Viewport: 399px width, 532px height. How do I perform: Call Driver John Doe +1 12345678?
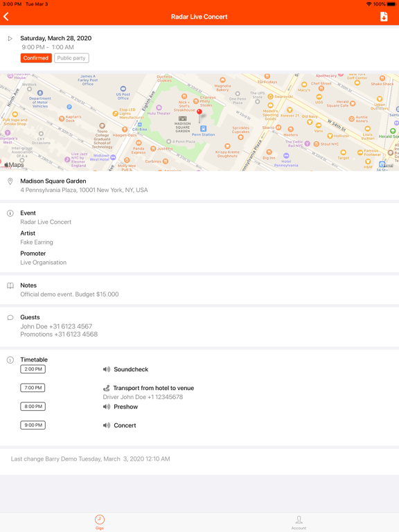point(143,397)
